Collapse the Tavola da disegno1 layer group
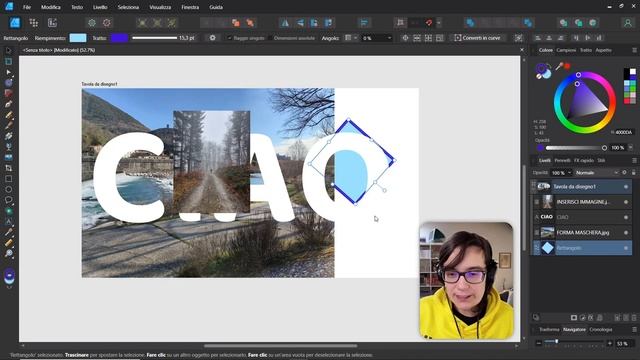Viewport: 640px width, 360px height. pyautogui.click(x=533, y=187)
